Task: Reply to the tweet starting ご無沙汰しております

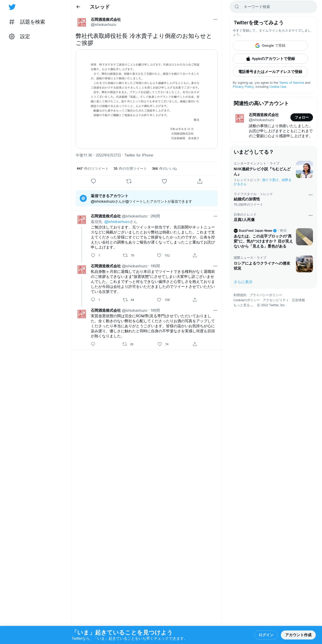Action: click(93, 255)
